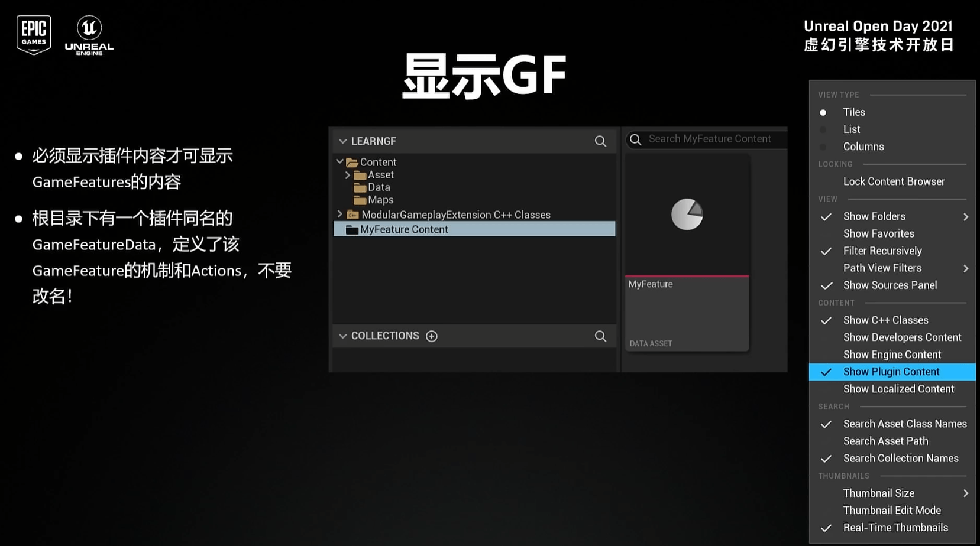The width and height of the screenshot is (980, 546).
Task: Disable Filter Recursively
Action: click(882, 251)
